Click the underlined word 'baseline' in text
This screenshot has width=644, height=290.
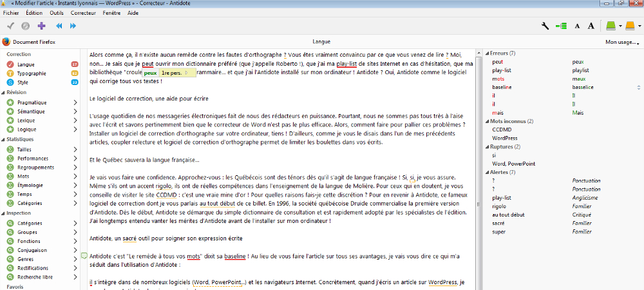pyautogui.click(x=235, y=256)
